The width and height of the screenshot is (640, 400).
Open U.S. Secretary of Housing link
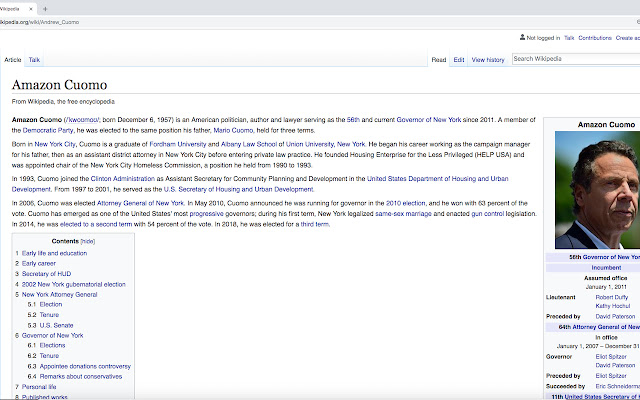pyautogui.click(x=238, y=189)
